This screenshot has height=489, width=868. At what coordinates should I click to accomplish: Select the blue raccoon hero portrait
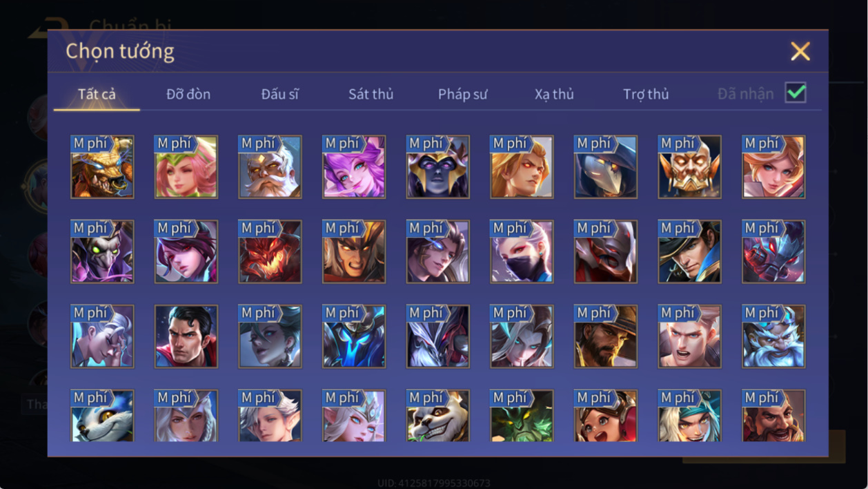(x=102, y=416)
